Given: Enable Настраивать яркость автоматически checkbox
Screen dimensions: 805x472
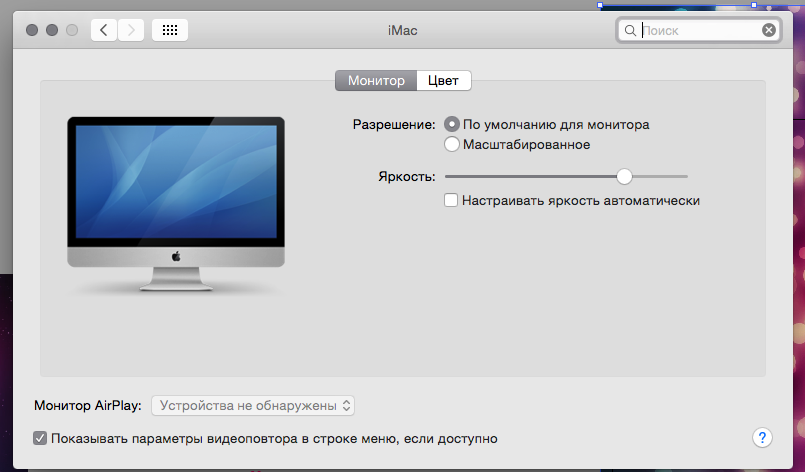Looking at the screenshot, I should tap(451, 200).
